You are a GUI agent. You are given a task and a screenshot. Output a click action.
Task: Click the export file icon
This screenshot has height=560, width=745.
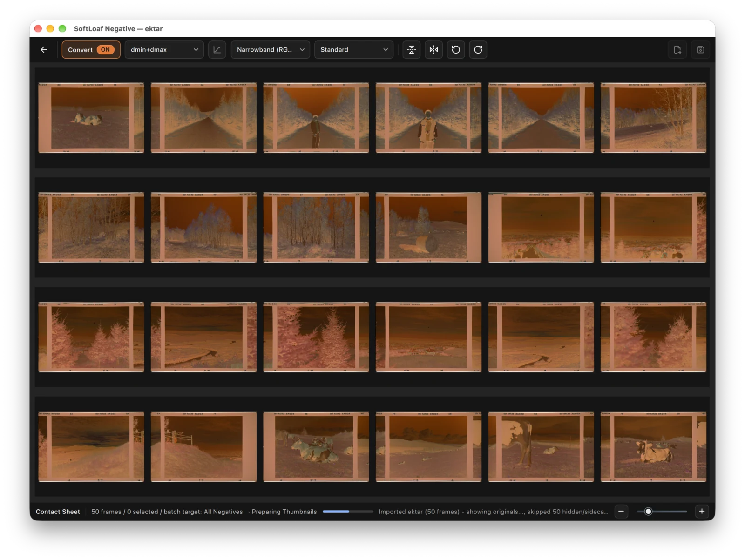coord(677,50)
